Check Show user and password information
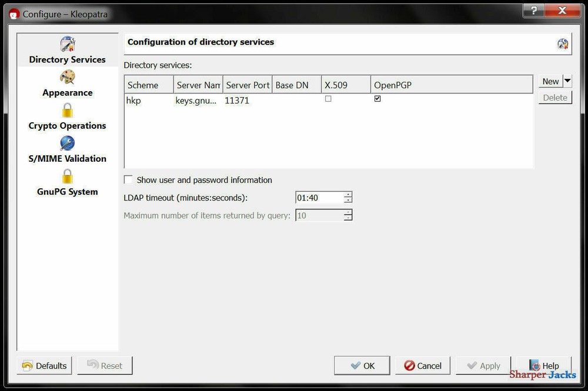Viewport: 588px width, 391px height. [x=128, y=179]
